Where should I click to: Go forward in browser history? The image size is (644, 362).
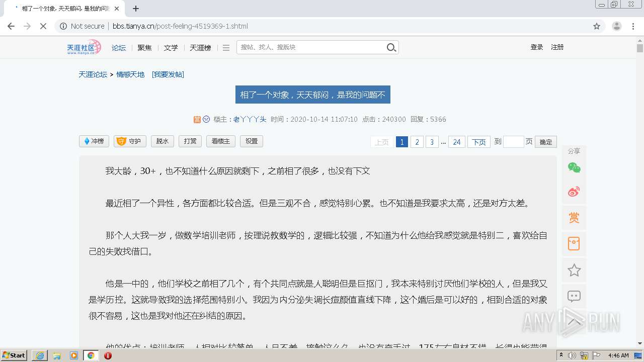click(27, 26)
